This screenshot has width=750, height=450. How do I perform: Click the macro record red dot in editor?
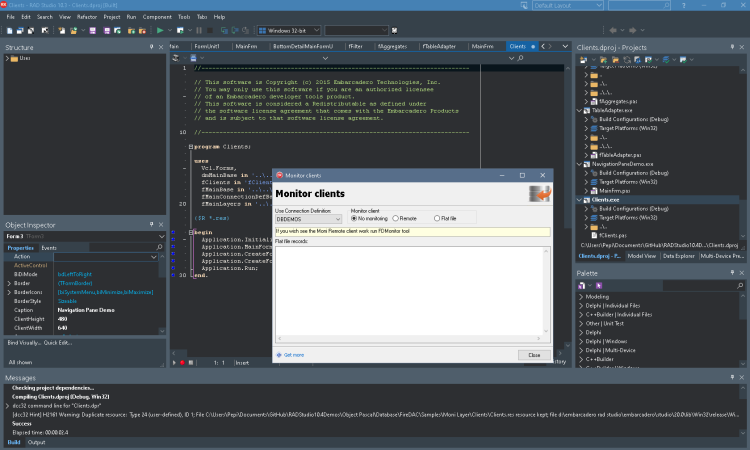[x=182, y=362]
